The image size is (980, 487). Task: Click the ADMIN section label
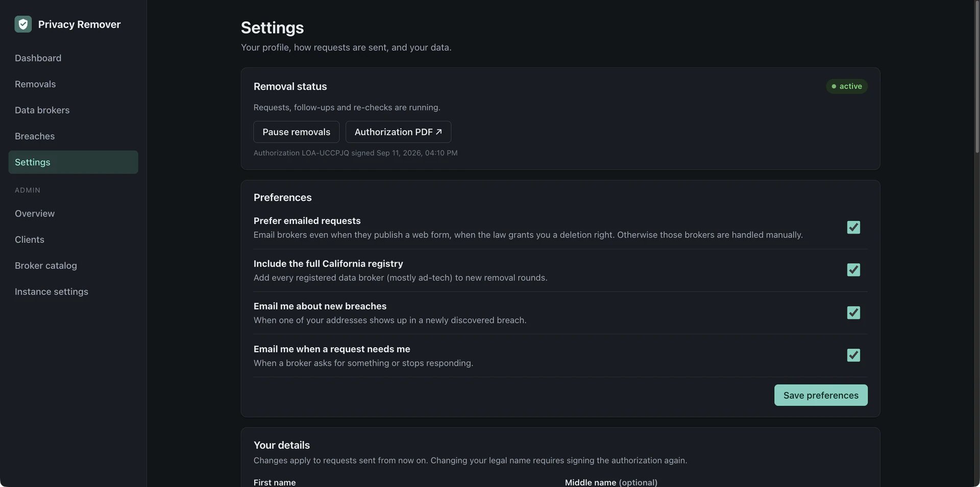28,190
